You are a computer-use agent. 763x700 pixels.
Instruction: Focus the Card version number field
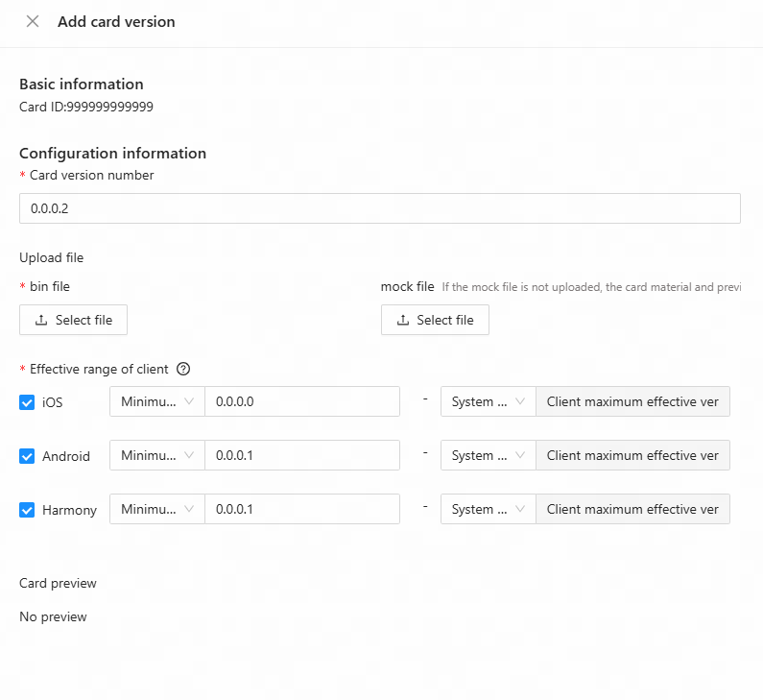379,208
